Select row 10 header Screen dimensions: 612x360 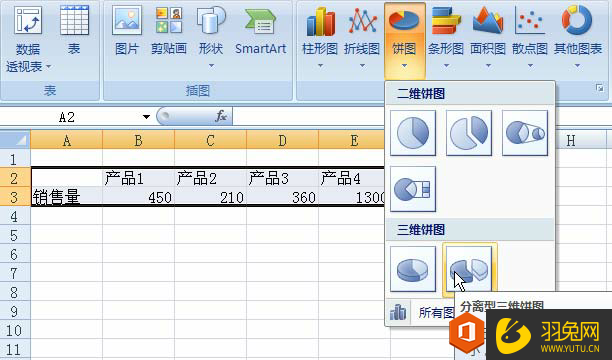click(x=15, y=331)
